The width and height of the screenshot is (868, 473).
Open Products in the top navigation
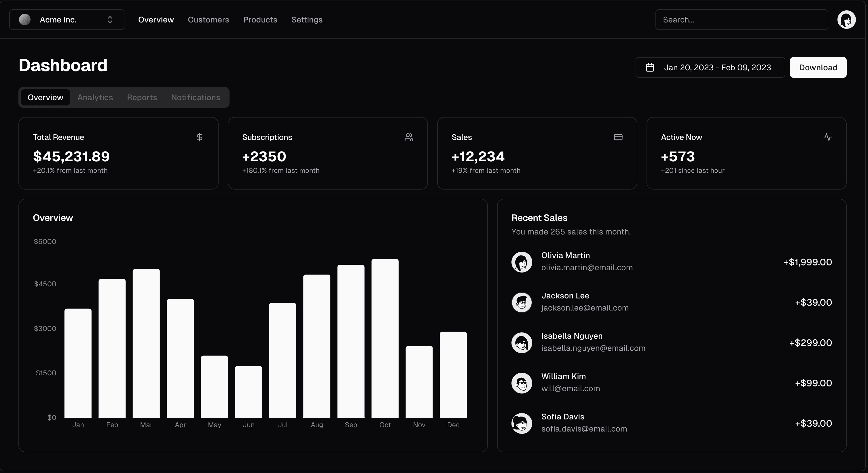260,20
